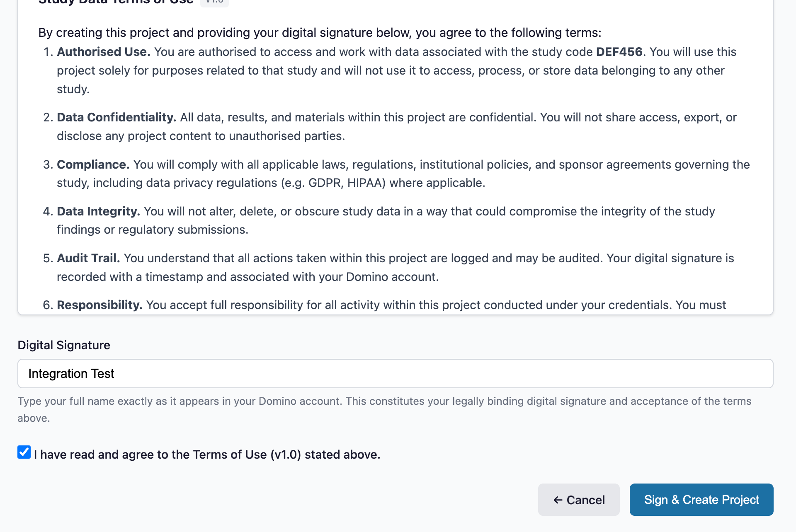Click the Data Confidentiality term
The height and width of the screenshot is (532, 796).
tap(116, 117)
